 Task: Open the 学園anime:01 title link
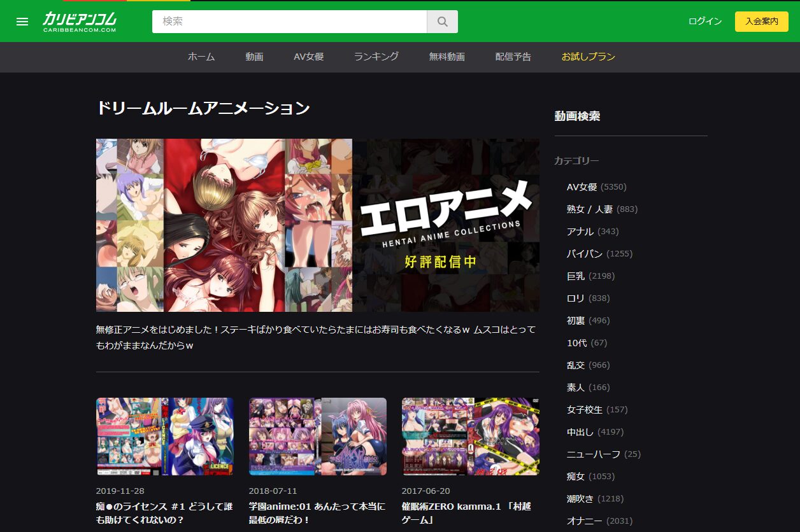[317, 514]
